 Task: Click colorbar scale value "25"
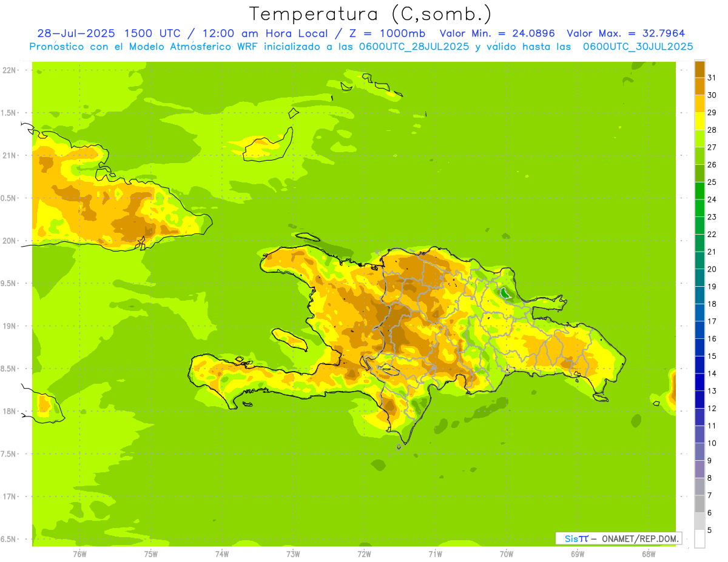[x=712, y=182]
